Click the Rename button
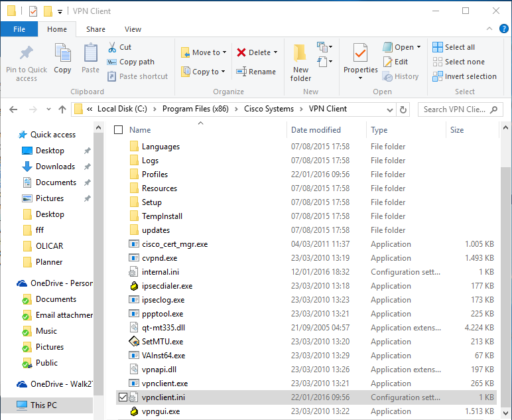Screen dimensions: 512x420 256,72
